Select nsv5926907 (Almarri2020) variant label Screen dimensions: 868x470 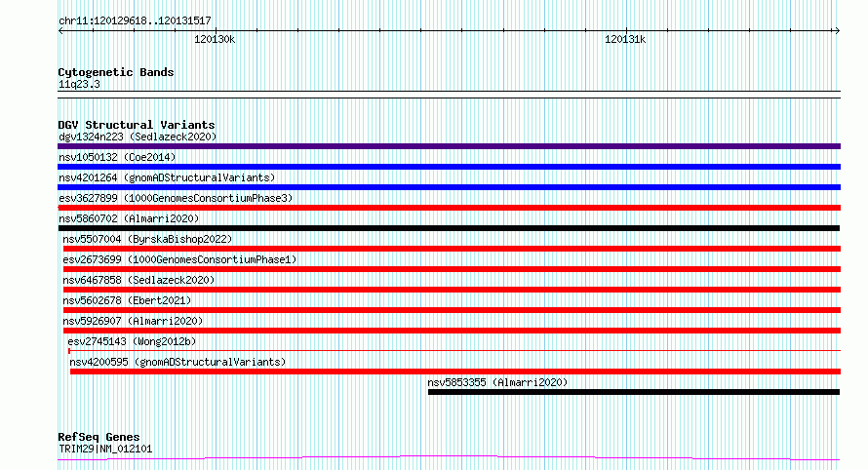coord(133,321)
